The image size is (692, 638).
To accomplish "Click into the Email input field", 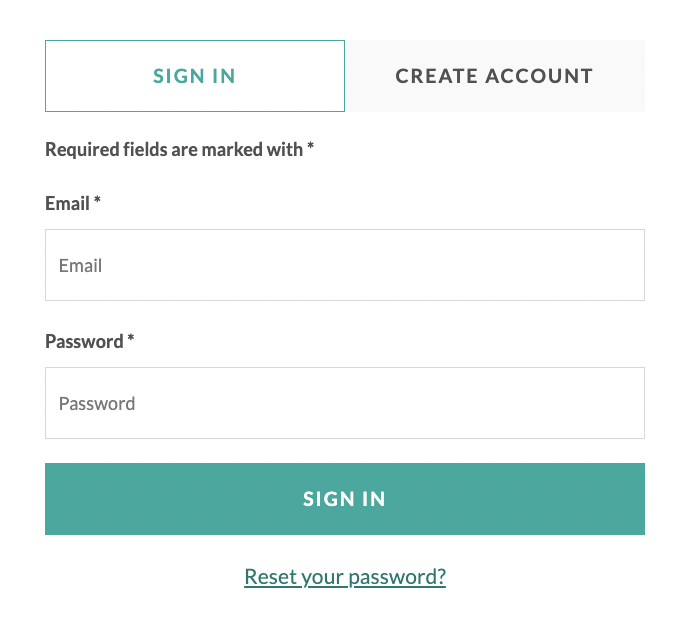I will click(x=344, y=265).
